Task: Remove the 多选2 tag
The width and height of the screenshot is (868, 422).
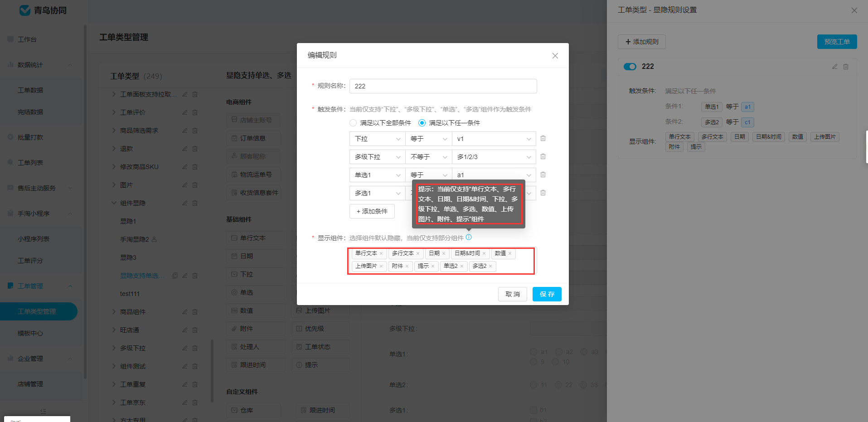Action: [490, 266]
